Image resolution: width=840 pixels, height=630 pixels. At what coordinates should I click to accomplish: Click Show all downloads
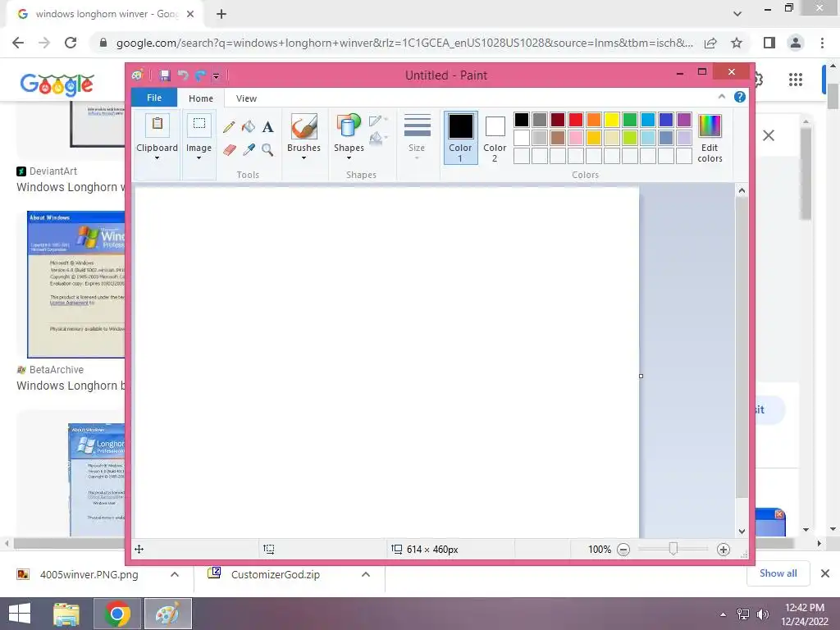coord(778,573)
